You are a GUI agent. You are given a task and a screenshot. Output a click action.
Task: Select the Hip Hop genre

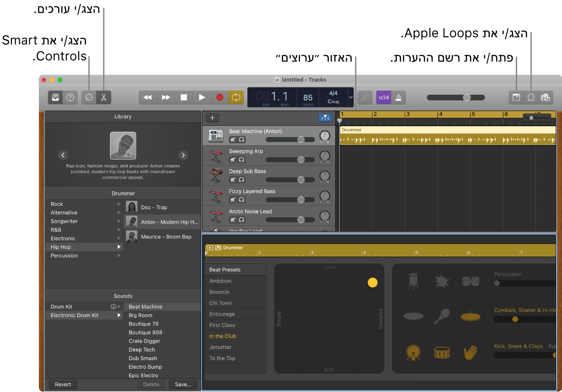pos(84,247)
